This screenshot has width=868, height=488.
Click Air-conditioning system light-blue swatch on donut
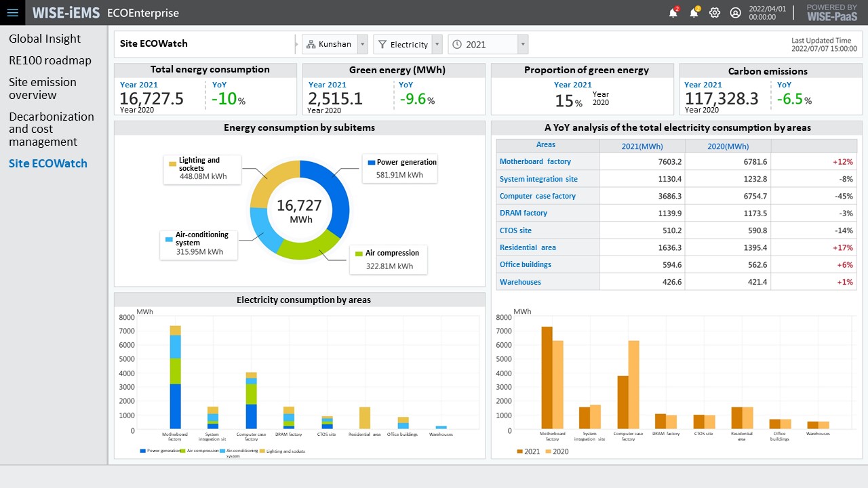[170, 239]
